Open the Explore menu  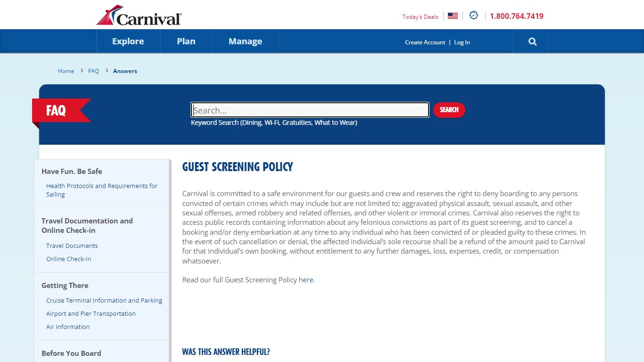point(128,41)
